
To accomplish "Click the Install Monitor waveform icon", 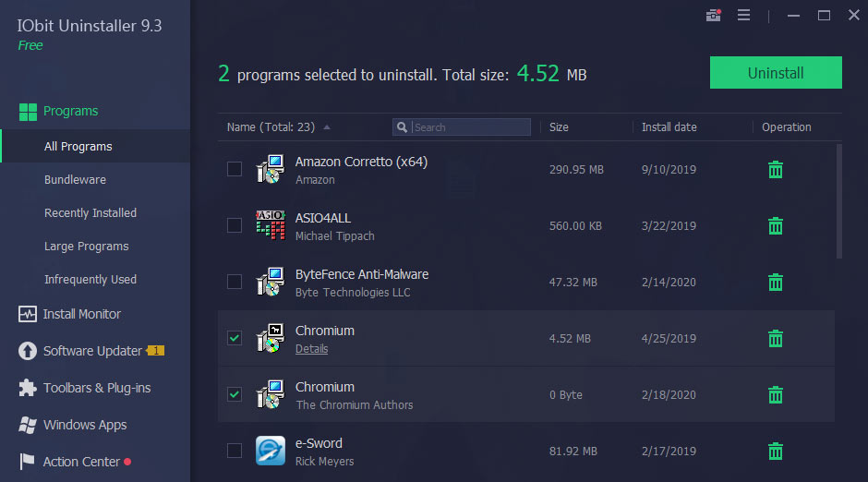I will [x=28, y=314].
